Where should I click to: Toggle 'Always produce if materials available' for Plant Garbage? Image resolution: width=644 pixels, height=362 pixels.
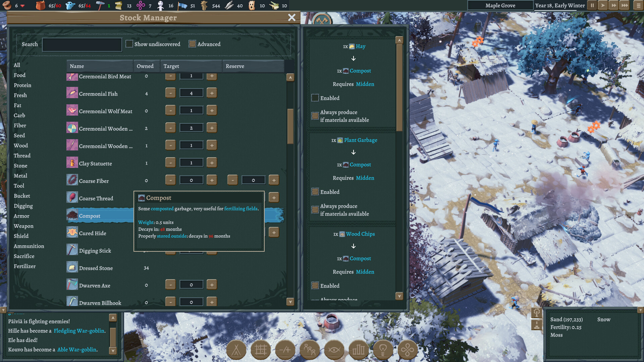(315, 209)
